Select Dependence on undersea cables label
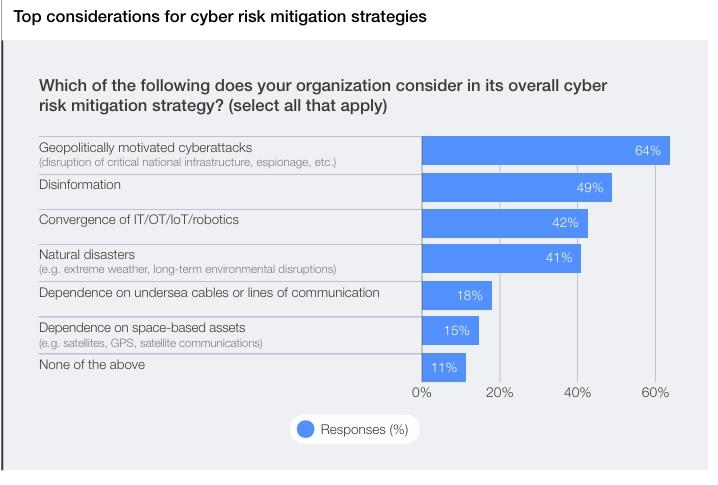Image resolution: width=718 pixels, height=485 pixels. (209, 293)
